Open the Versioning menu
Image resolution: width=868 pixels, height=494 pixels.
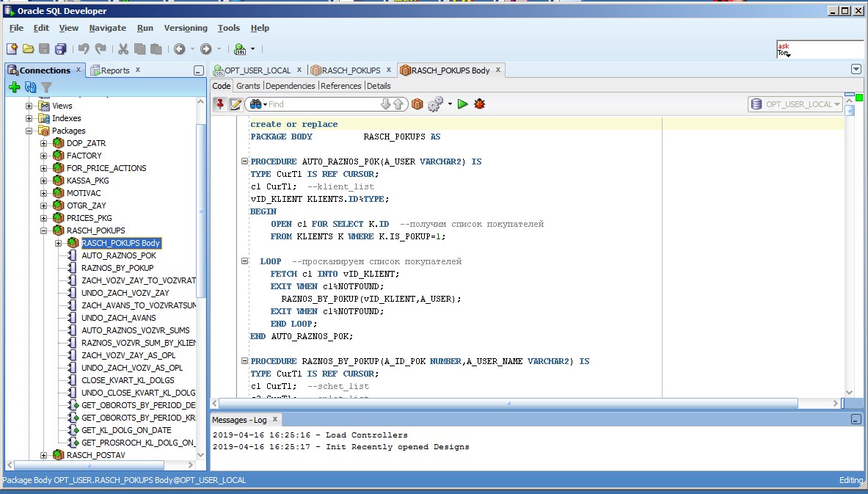point(185,28)
